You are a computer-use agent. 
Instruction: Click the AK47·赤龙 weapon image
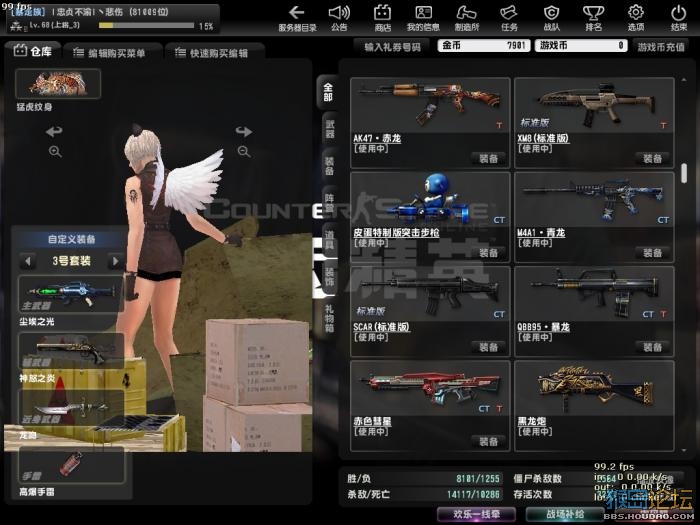click(430, 104)
